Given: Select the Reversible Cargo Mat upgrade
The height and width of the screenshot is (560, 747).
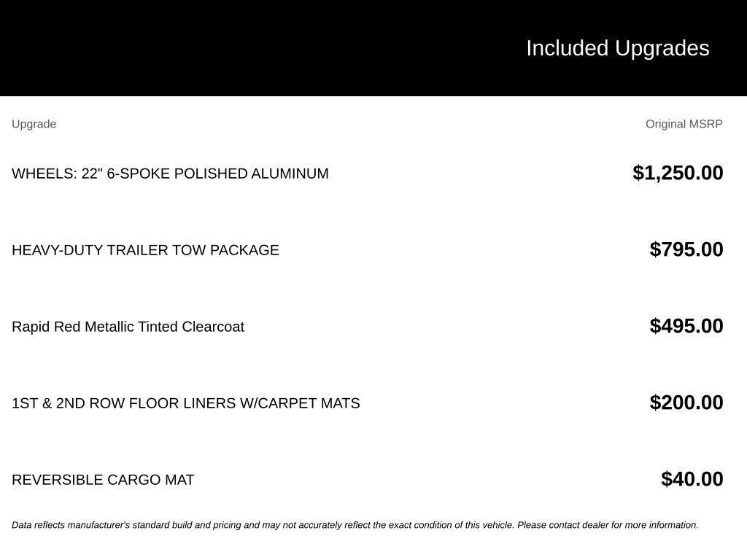Looking at the screenshot, I should [103, 480].
